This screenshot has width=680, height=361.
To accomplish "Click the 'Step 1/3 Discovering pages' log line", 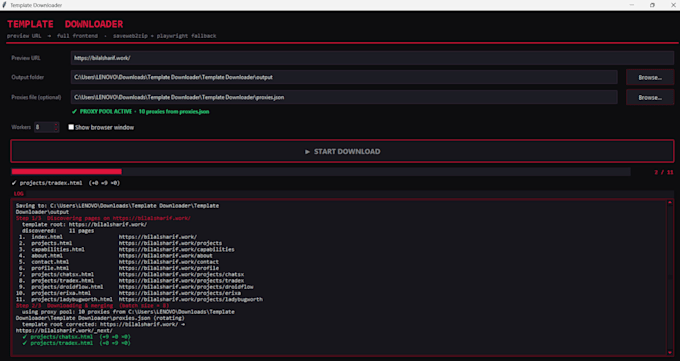I will 103,218.
